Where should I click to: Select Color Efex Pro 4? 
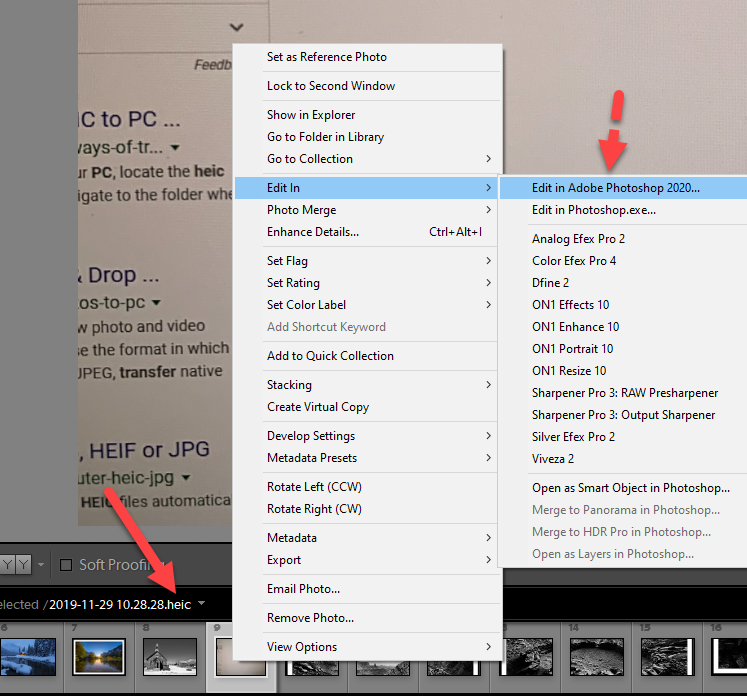623,261
